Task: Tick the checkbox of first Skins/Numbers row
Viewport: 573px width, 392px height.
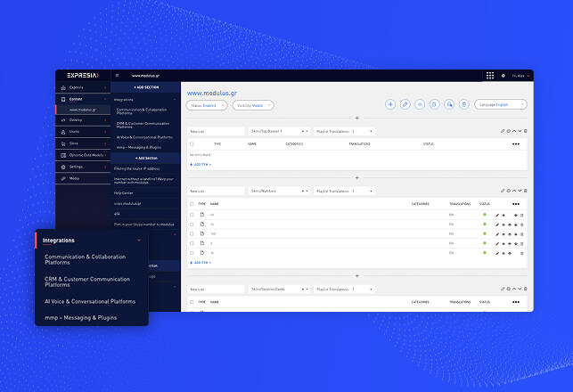Action: (192, 215)
